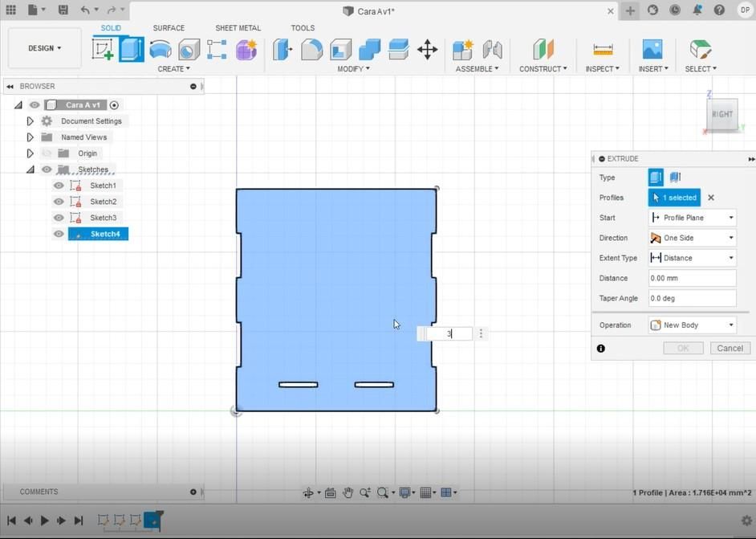Select the Revolve tool
This screenshot has width=756, height=539.
pos(160,50)
